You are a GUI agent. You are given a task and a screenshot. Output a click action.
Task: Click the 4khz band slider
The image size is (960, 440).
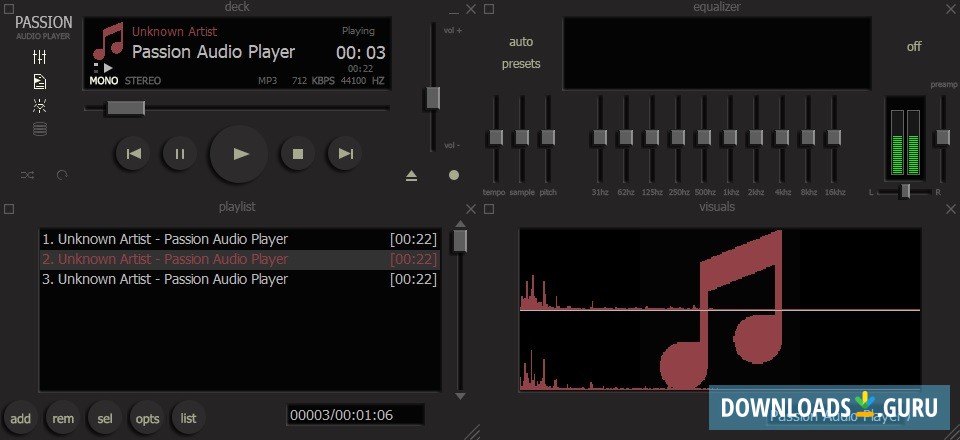[782, 138]
